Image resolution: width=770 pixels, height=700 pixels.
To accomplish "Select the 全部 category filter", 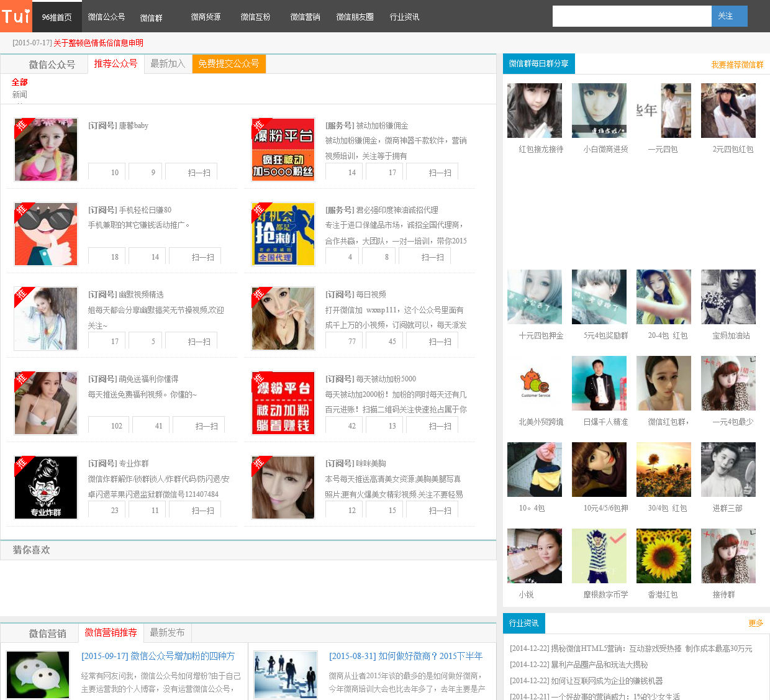I will pyautogui.click(x=19, y=82).
